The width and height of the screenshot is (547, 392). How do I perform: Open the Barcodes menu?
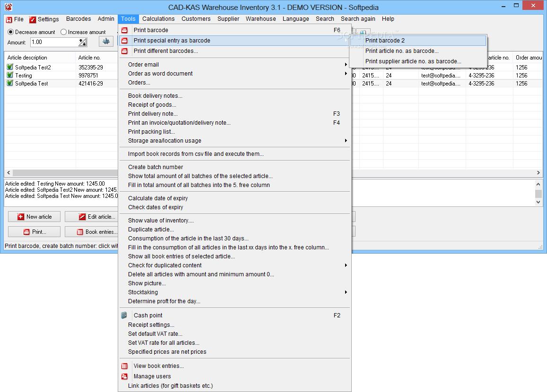pyautogui.click(x=78, y=19)
